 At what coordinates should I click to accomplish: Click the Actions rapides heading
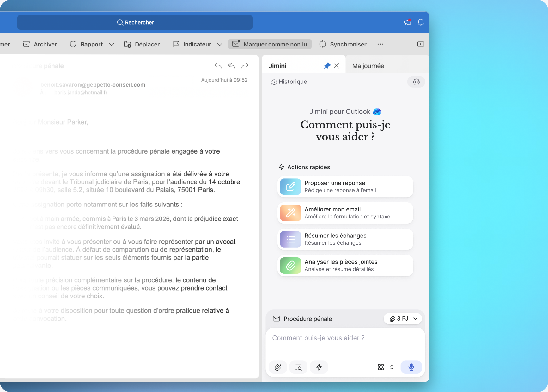[x=304, y=167]
